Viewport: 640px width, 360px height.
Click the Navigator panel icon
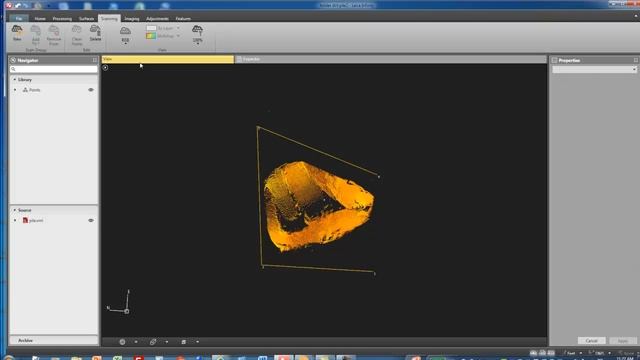(13, 60)
